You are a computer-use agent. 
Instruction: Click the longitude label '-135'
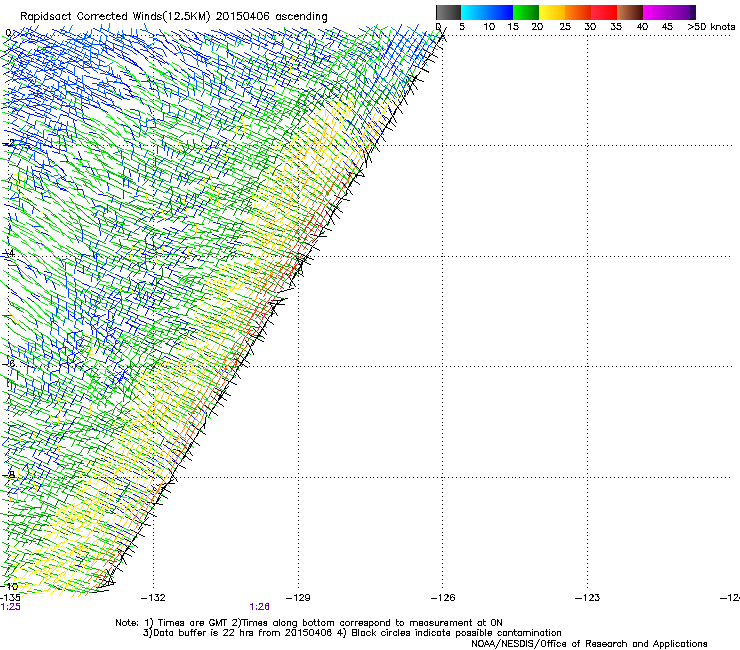click(x=10, y=598)
